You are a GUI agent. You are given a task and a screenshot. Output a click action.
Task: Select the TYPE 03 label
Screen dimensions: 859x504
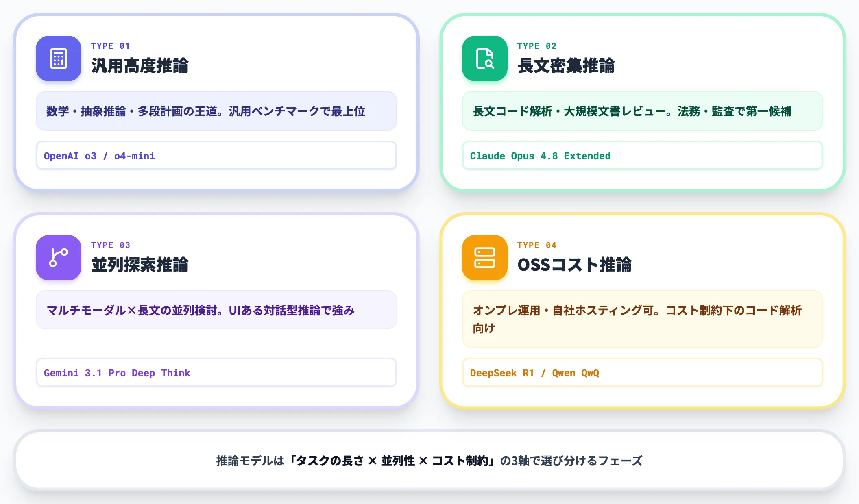110,245
